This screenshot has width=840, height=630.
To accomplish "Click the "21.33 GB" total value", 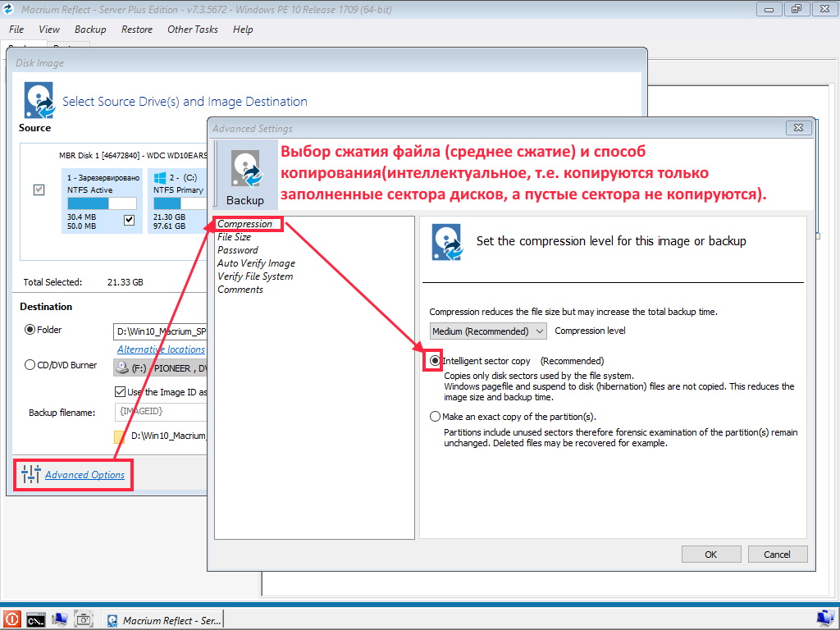I will (x=125, y=282).
